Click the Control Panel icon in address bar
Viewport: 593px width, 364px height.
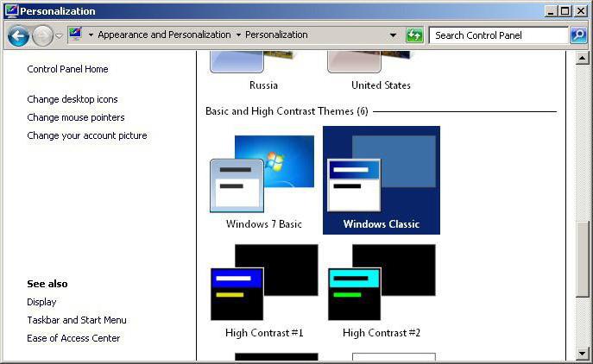pyautogui.click(x=75, y=35)
